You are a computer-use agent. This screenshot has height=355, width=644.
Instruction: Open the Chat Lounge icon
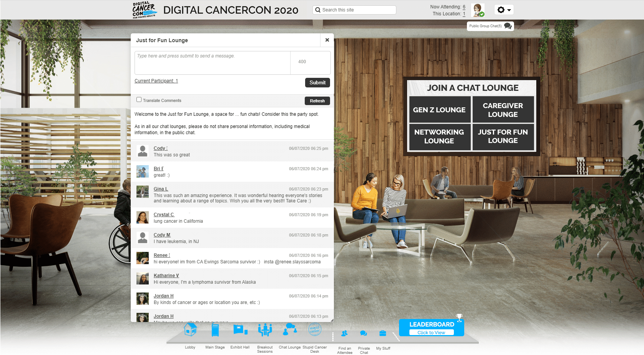tap(290, 329)
